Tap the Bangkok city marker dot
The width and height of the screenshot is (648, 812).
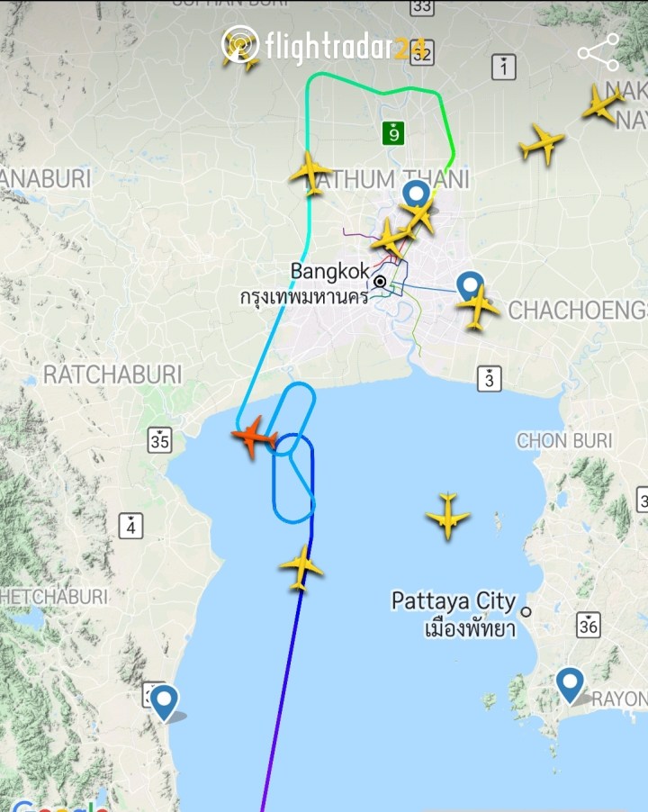(x=380, y=282)
